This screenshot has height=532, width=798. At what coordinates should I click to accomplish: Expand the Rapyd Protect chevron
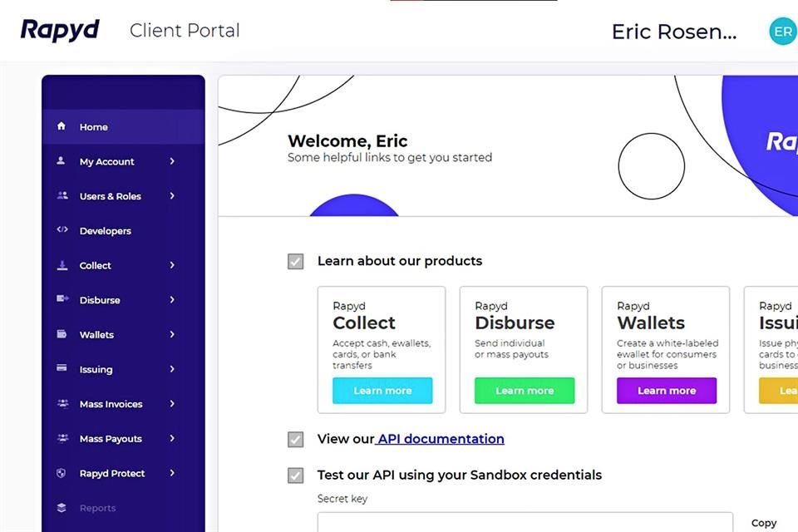point(172,473)
